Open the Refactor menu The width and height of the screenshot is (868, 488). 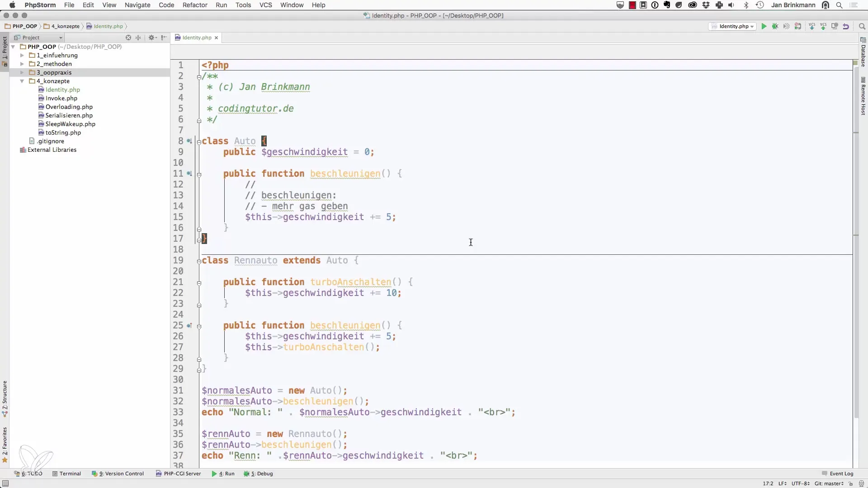point(195,5)
